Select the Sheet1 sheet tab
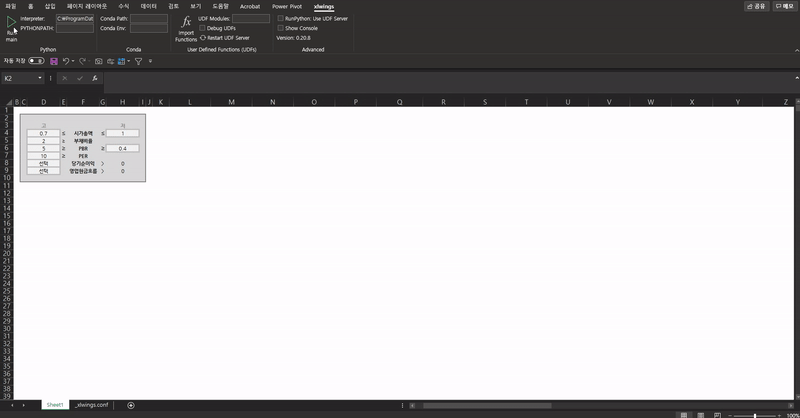The width and height of the screenshot is (800, 418). pos(55,405)
